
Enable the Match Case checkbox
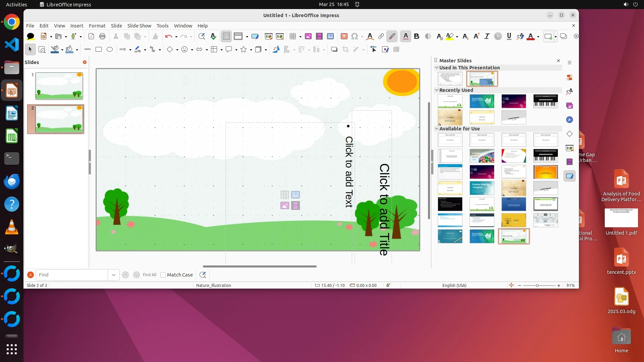pos(163,275)
